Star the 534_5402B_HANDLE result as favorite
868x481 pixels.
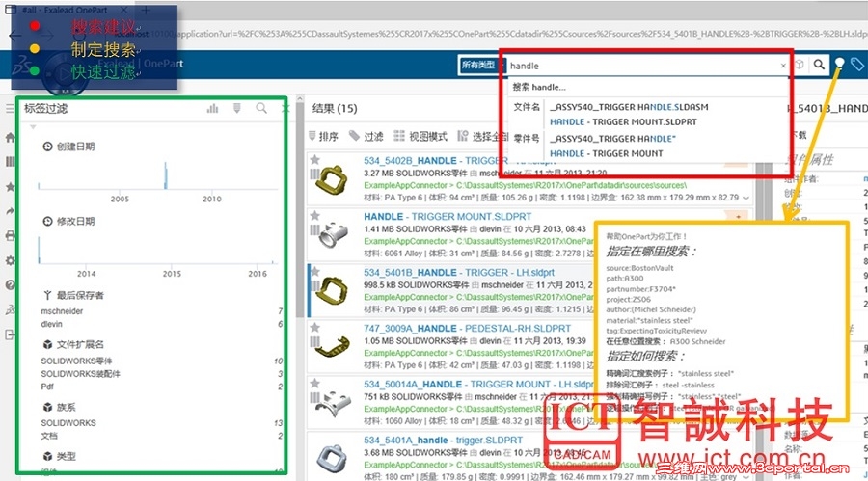[315, 160]
